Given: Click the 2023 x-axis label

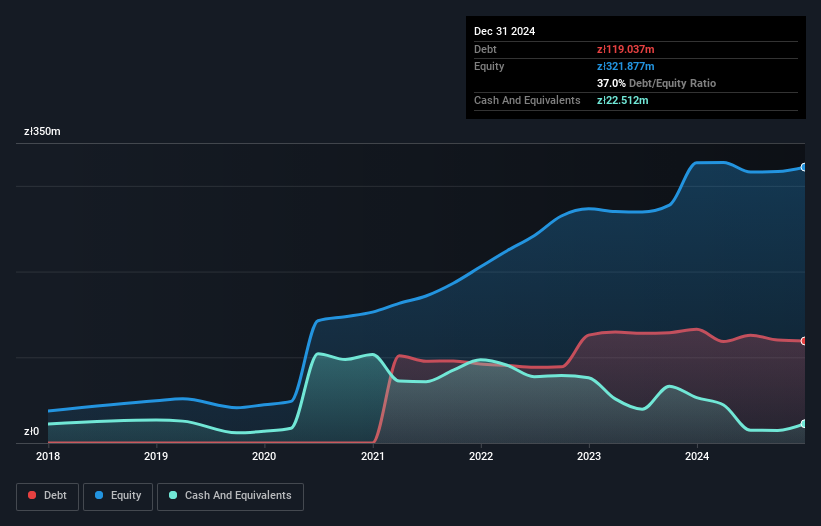Looking at the screenshot, I should 589,456.
